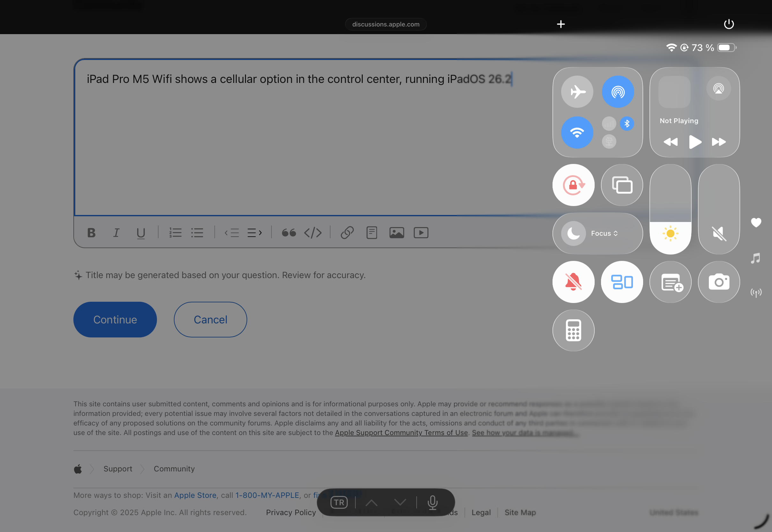
Task: Expand keyboard toolbar with up chevron
Action: point(371,502)
